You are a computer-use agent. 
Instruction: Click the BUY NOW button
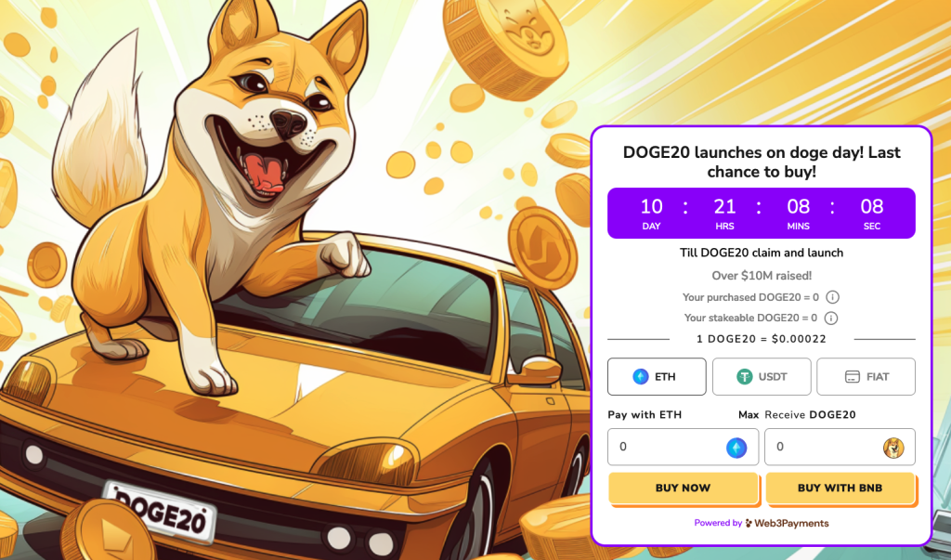(x=683, y=488)
